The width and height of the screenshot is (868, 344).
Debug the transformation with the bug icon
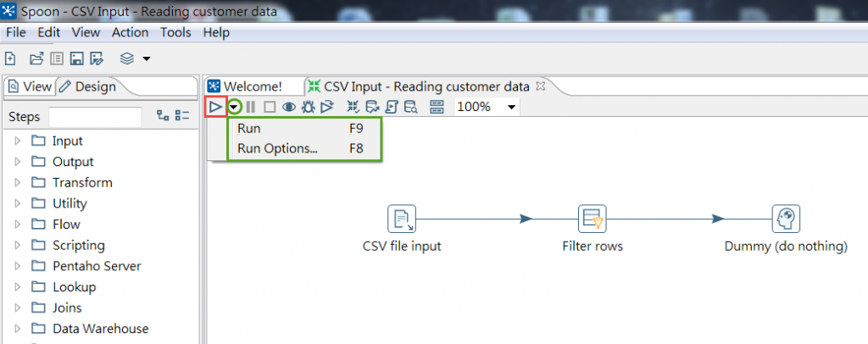(308, 107)
